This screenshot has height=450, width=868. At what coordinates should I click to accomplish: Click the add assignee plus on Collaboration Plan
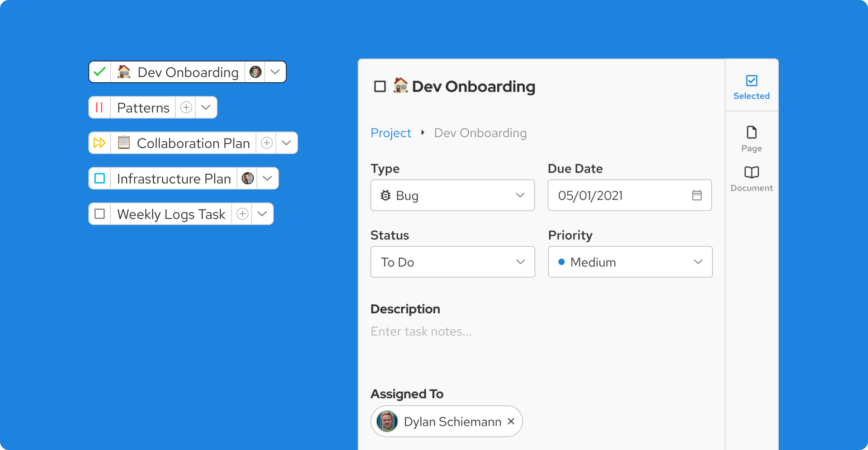[x=267, y=143]
